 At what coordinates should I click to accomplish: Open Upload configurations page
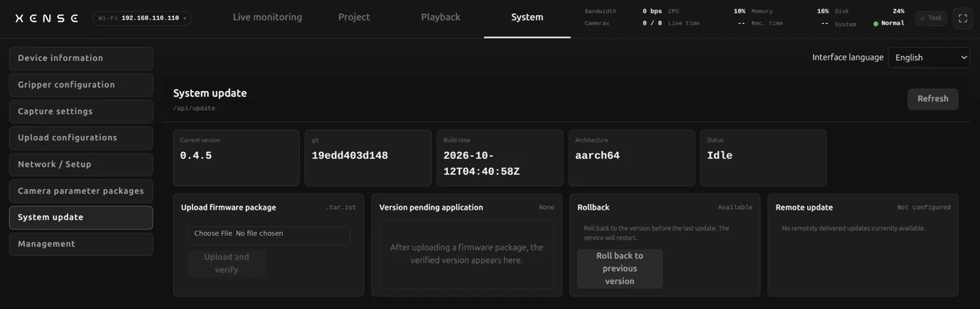(81, 138)
